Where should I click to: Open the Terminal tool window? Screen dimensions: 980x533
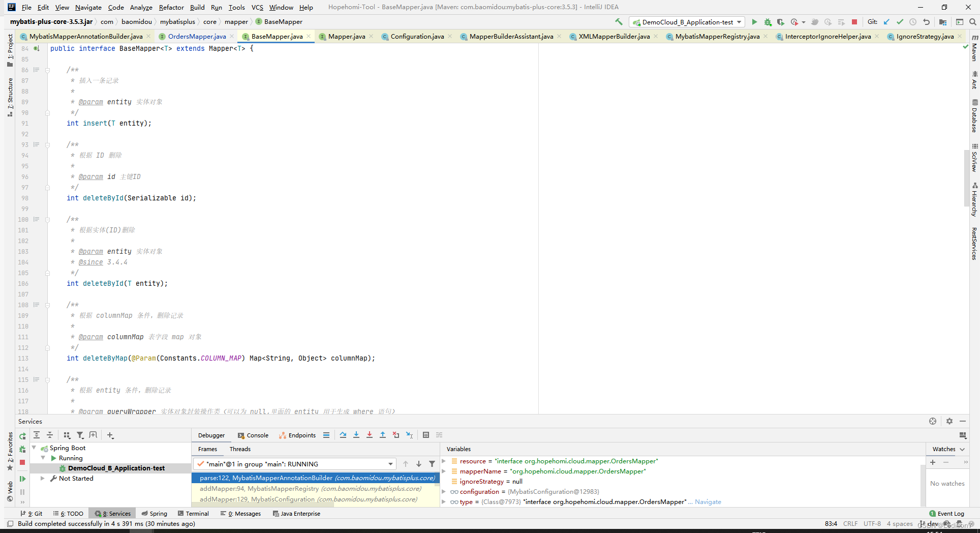(193, 514)
